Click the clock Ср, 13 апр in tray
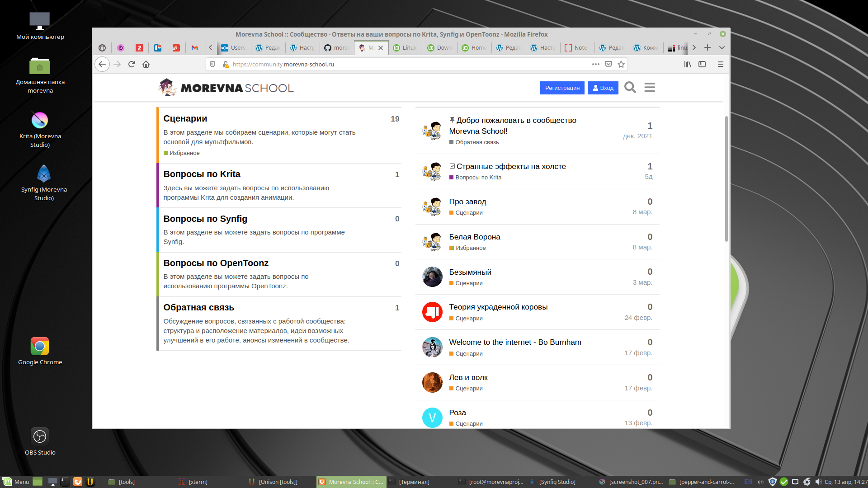Screen dimensions: 868x488 tap(846, 482)
